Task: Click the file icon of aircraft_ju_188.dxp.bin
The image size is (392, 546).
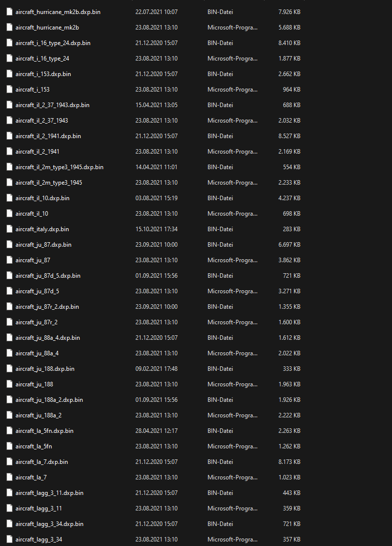Action: pos(9,369)
